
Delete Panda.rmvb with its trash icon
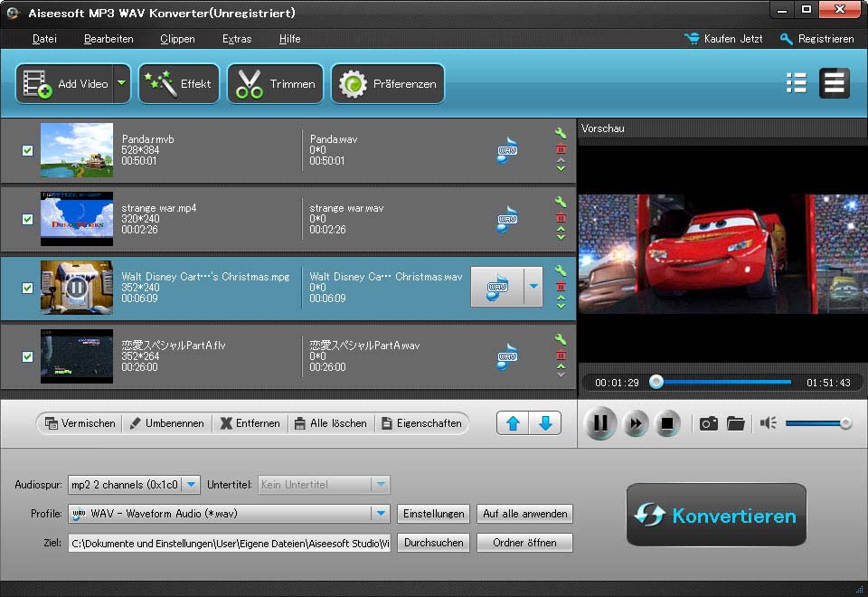(561, 148)
